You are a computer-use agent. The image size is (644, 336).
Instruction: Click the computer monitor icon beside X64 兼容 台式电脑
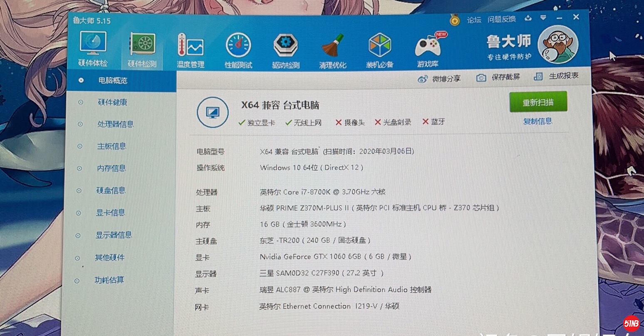[213, 112]
